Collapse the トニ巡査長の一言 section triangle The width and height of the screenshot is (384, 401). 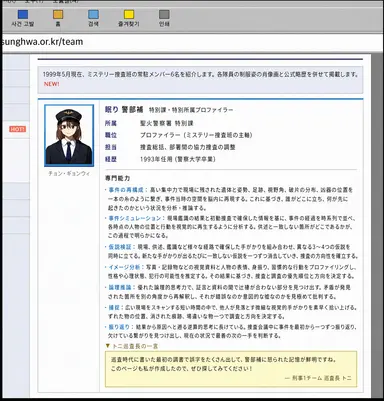point(107,346)
